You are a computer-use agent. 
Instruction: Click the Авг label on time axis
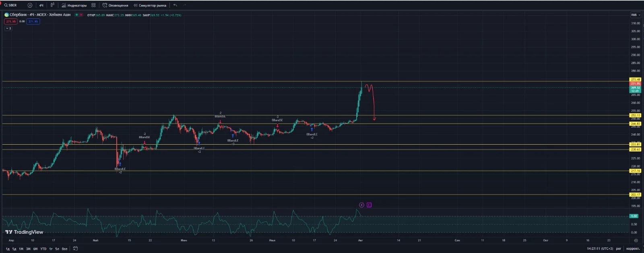click(x=361, y=240)
